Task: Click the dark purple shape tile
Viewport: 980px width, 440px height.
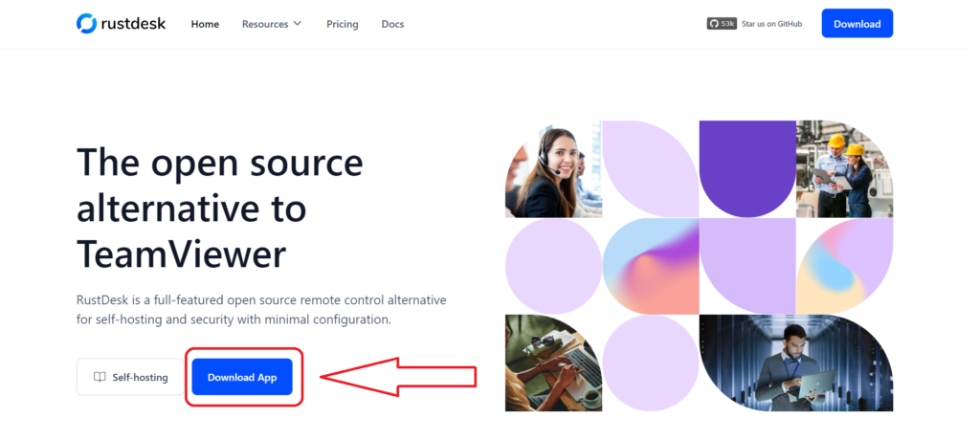Action: tap(747, 168)
